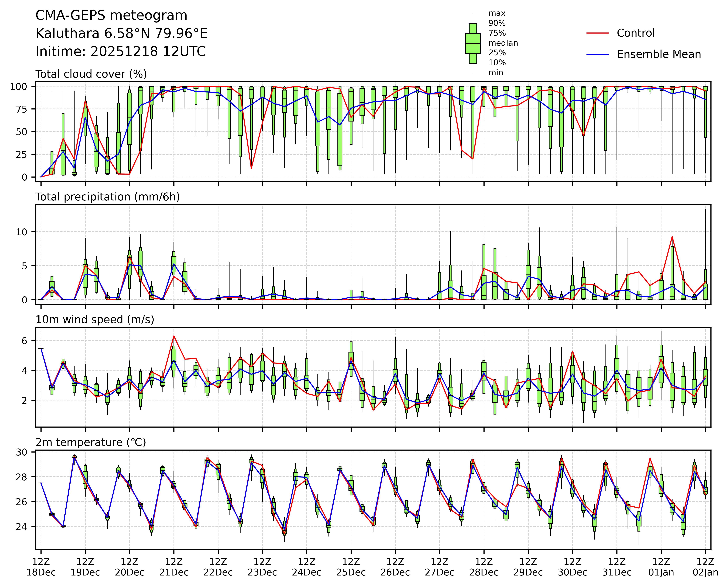Viewport: 728px width, 587px height.
Task: Click the red Control legend line
Action: [x=597, y=33]
